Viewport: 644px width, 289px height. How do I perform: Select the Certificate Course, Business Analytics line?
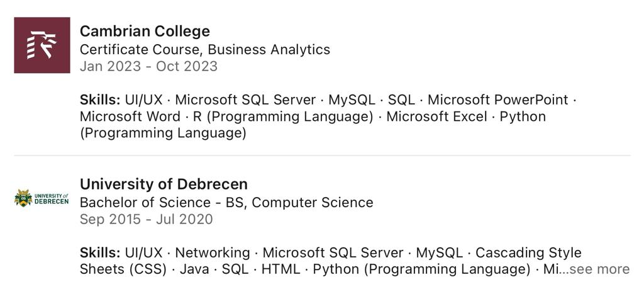tap(205, 50)
